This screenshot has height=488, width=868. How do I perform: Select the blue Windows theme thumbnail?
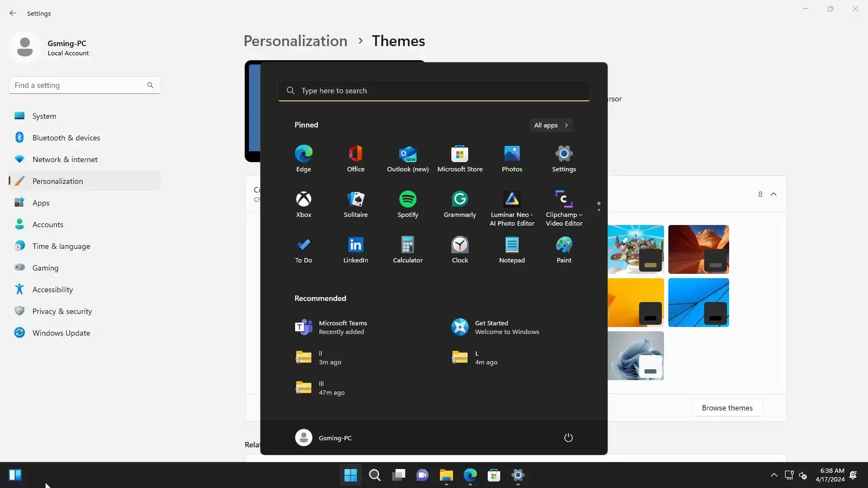click(699, 303)
